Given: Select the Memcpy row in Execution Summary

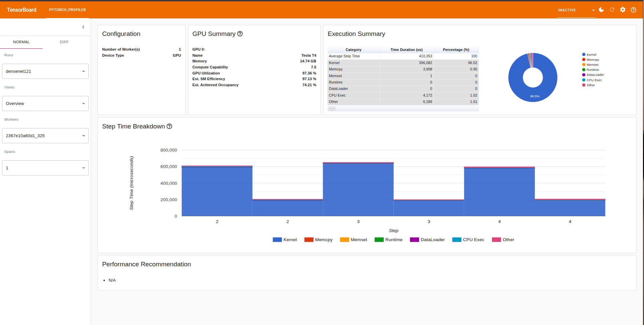Looking at the screenshot, I should pyautogui.click(x=353, y=69).
